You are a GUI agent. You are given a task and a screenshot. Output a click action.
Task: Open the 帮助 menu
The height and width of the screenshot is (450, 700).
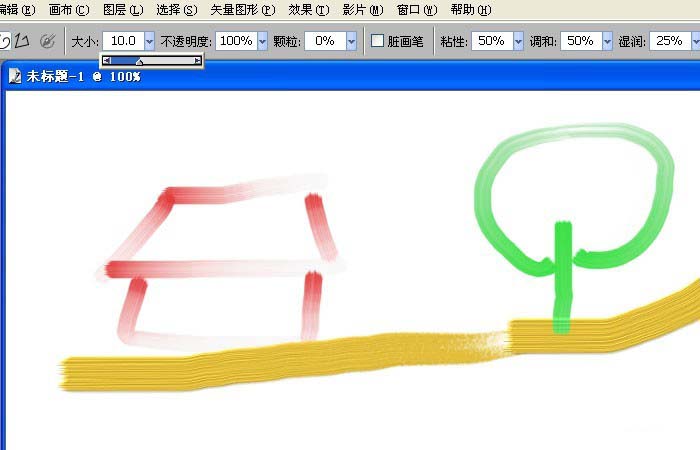[470, 10]
